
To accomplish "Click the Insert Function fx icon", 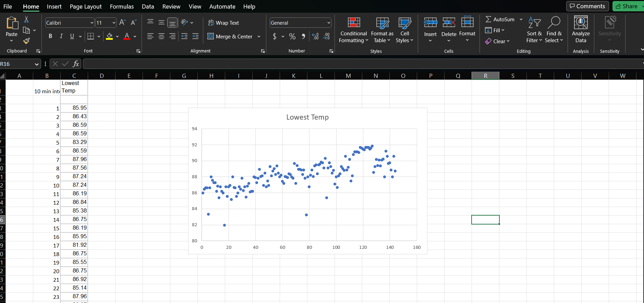I will coord(76,64).
